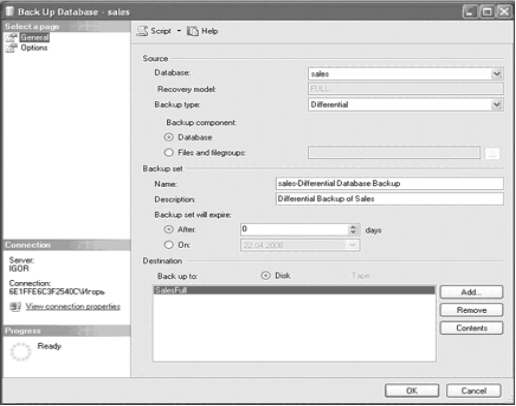Click the filegroups browse ellipsis button

[x=492, y=154]
